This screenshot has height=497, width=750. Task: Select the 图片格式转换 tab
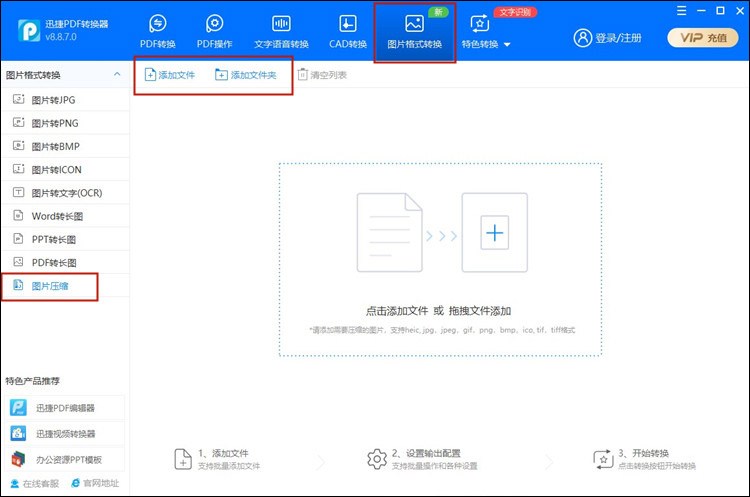tap(414, 32)
